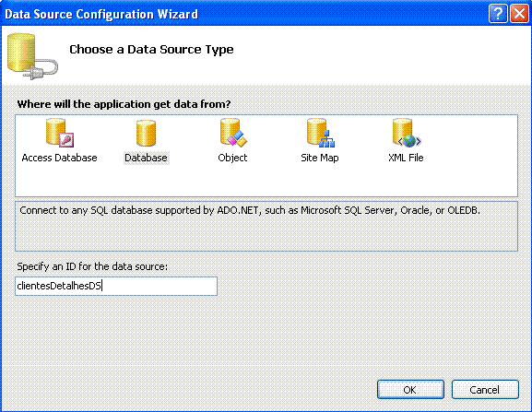
Task: Click the Choose a Data Source Type heading
Action: [151, 50]
